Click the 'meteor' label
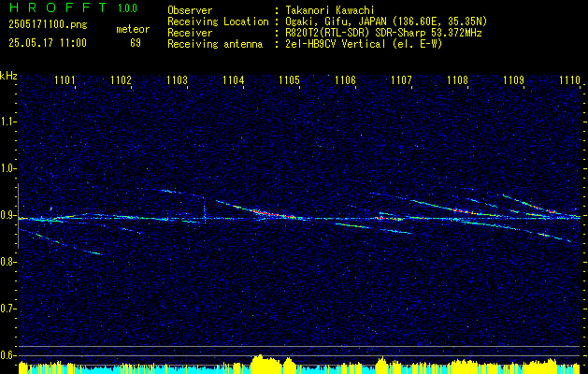Viewport: 588px width, 374px height. click(x=133, y=29)
